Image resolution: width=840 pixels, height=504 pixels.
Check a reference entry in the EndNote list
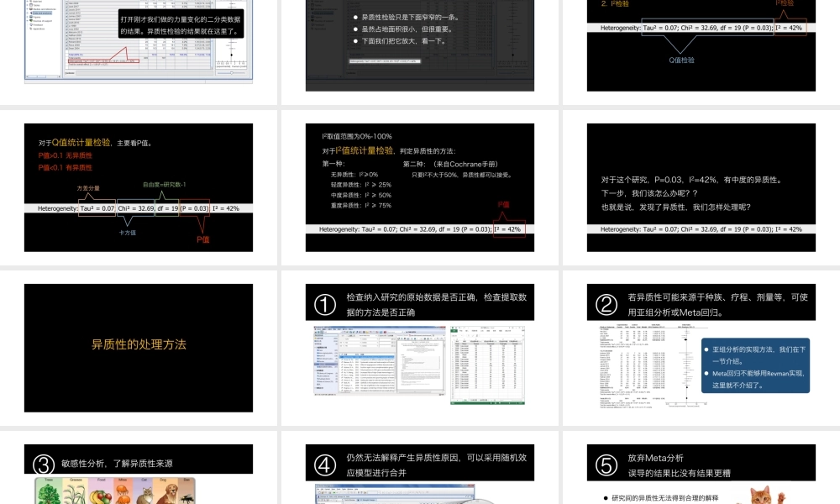(x=341, y=360)
